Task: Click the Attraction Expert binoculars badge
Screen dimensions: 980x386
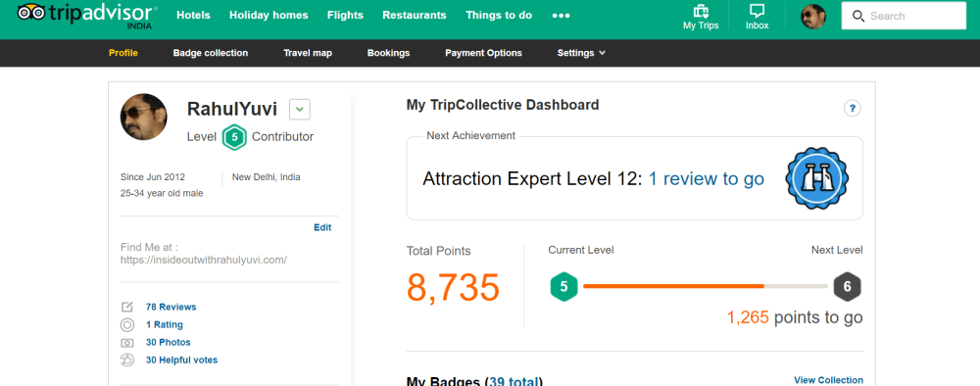Action: 817,178
